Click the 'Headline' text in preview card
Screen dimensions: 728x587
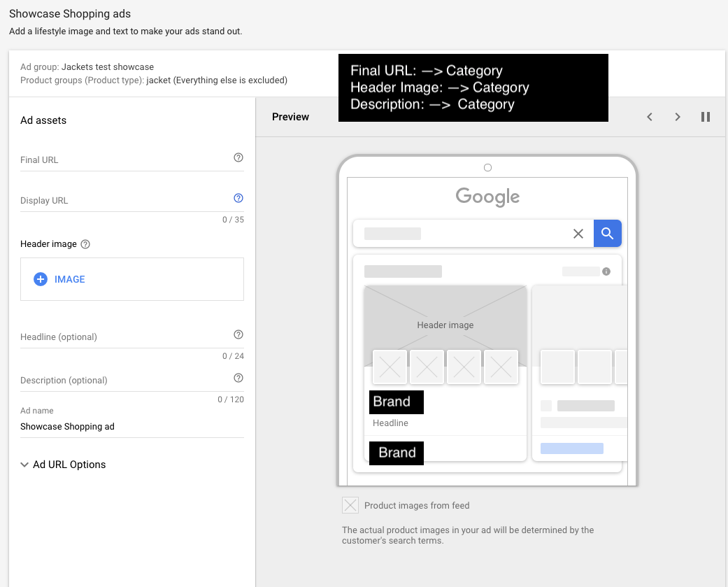pyautogui.click(x=390, y=423)
